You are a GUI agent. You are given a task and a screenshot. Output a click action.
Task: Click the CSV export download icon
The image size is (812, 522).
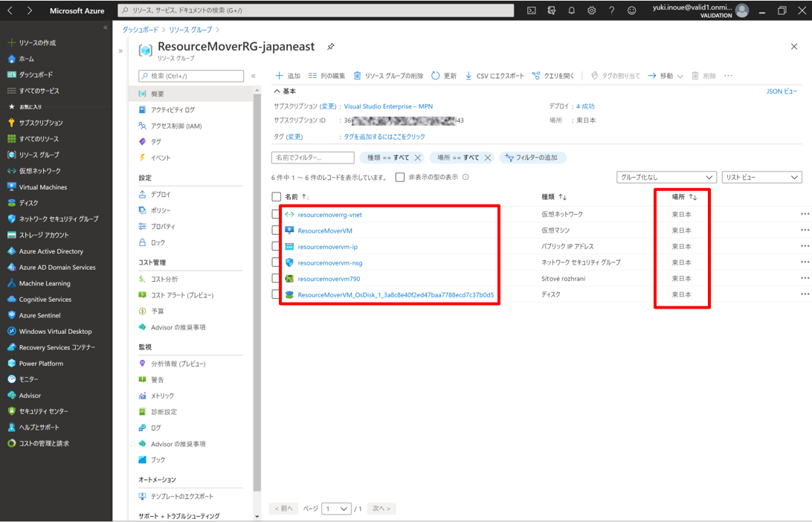tap(468, 76)
